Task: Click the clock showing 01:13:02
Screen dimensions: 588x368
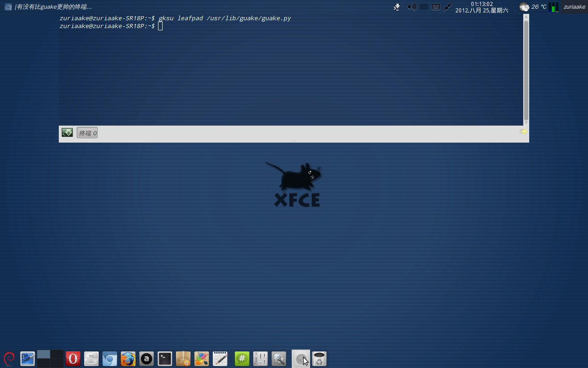Action: [482, 4]
